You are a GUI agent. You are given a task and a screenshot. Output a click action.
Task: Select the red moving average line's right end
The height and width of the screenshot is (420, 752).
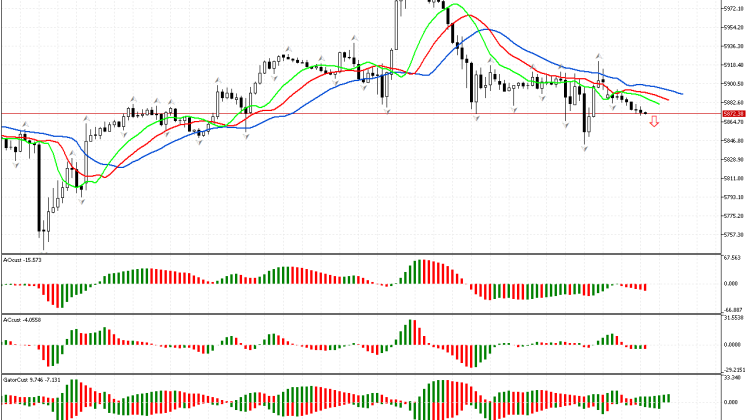tap(669, 99)
